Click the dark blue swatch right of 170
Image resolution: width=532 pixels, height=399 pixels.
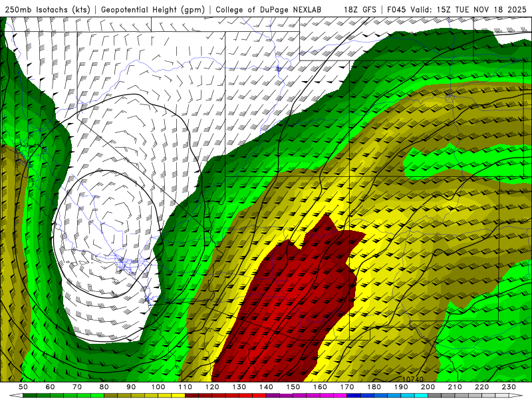(x=354, y=396)
